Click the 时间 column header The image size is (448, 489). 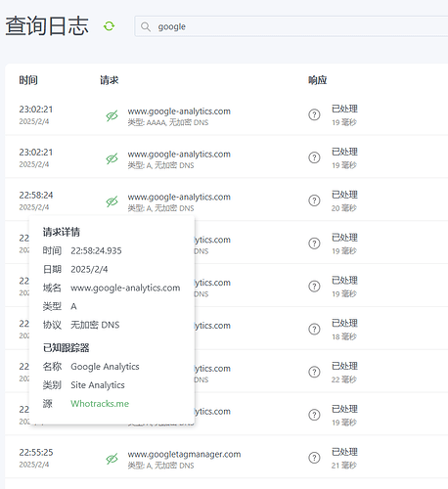pyautogui.click(x=28, y=80)
